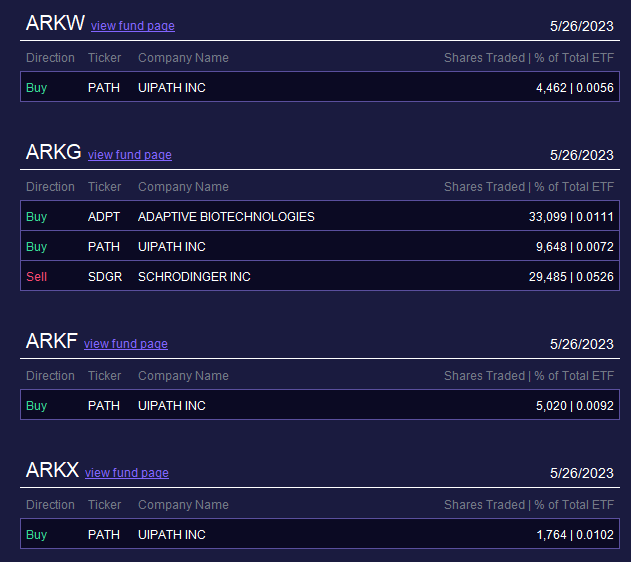Click the ARKX fund heading

coord(52,470)
